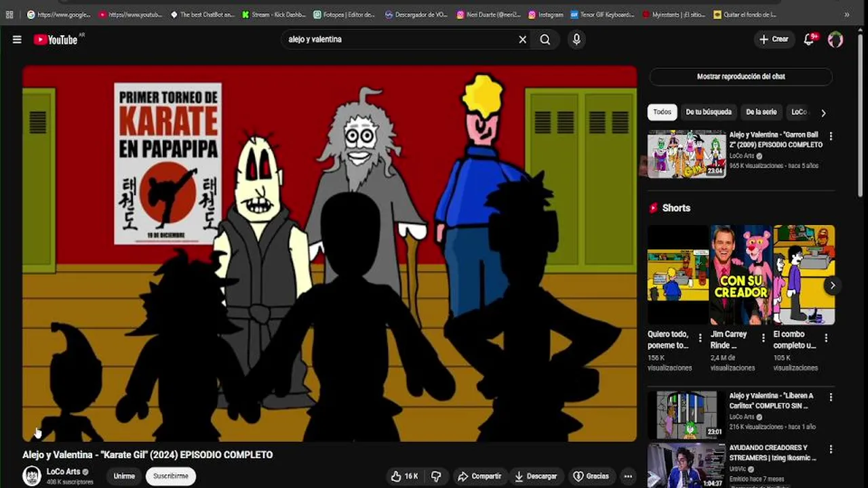Select the De la serie chip
The height and width of the screenshot is (488, 868).
point(762,112)
